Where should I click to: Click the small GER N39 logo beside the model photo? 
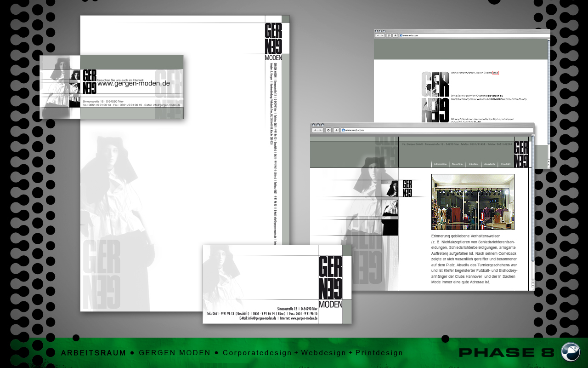click(x=407, y=188)
